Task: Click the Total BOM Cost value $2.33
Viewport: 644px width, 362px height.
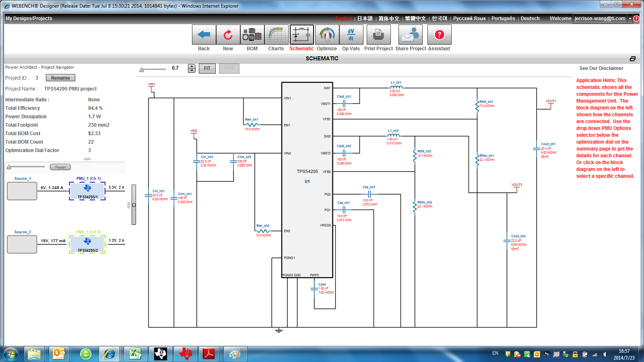Action: pyautogui.click(x=94, y=134)
